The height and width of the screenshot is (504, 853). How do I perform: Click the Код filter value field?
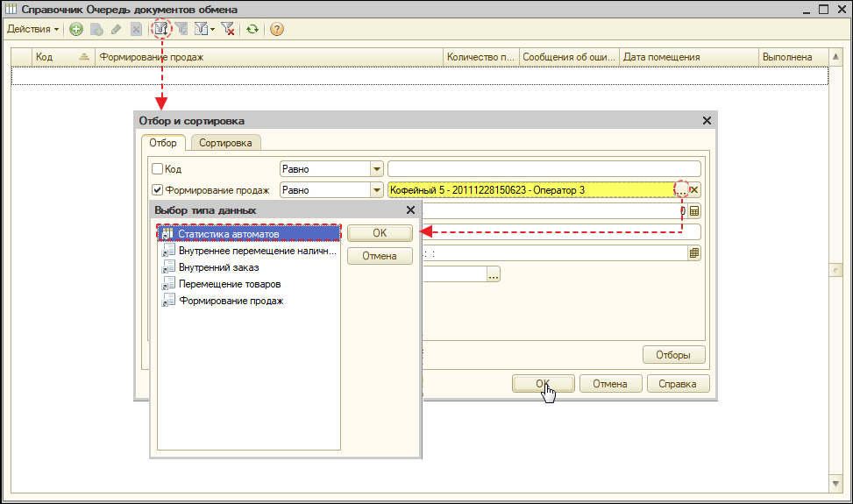coord(544,169)
